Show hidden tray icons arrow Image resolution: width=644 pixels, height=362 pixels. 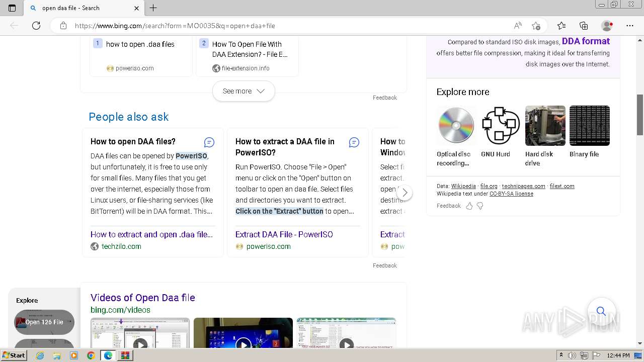pos(561,355)
